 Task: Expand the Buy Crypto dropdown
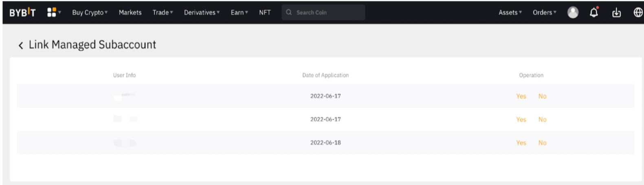coord(90,13)
